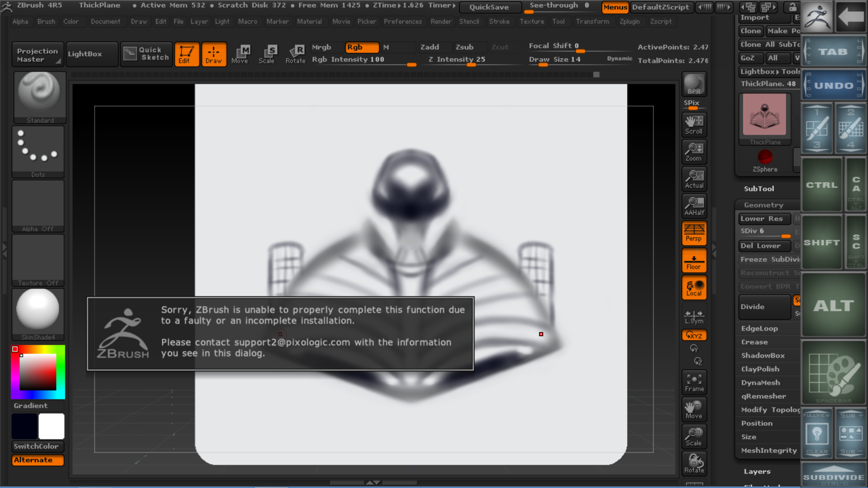This screenshot has height=488, width=868.
Task: Click the Scroll canvas icon
Action: (694, 125)
